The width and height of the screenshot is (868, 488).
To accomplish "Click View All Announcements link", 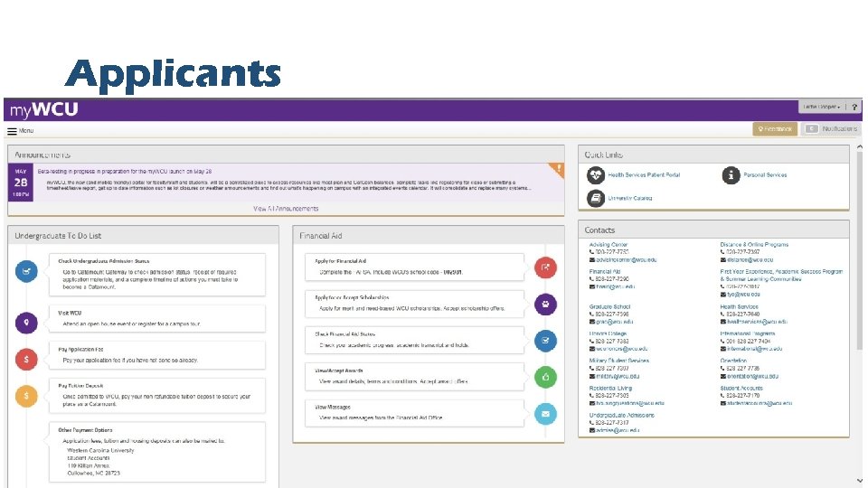I will click(286, 209).
